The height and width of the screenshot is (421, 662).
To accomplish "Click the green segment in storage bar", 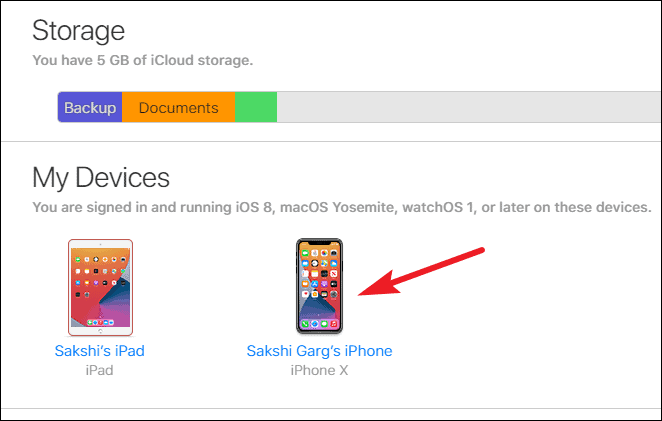I will pyautogui.click(x=256, y=107).
